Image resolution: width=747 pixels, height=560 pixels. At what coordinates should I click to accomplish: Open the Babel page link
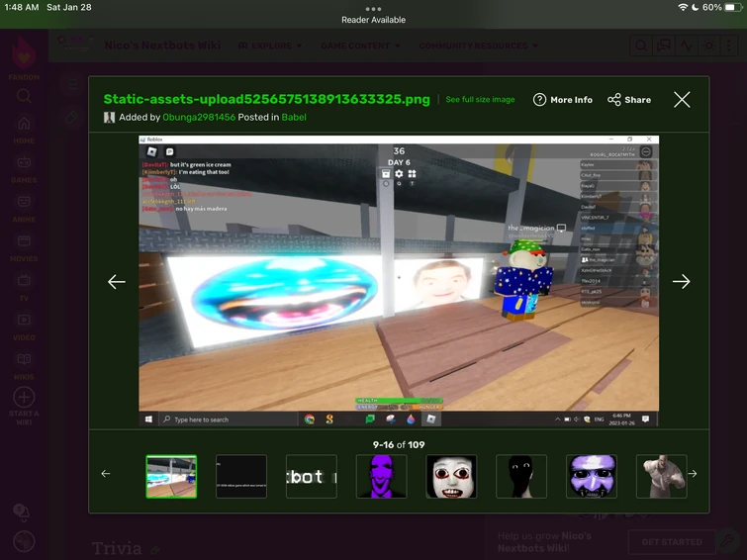pyautogui.click(x=294, y=117)
